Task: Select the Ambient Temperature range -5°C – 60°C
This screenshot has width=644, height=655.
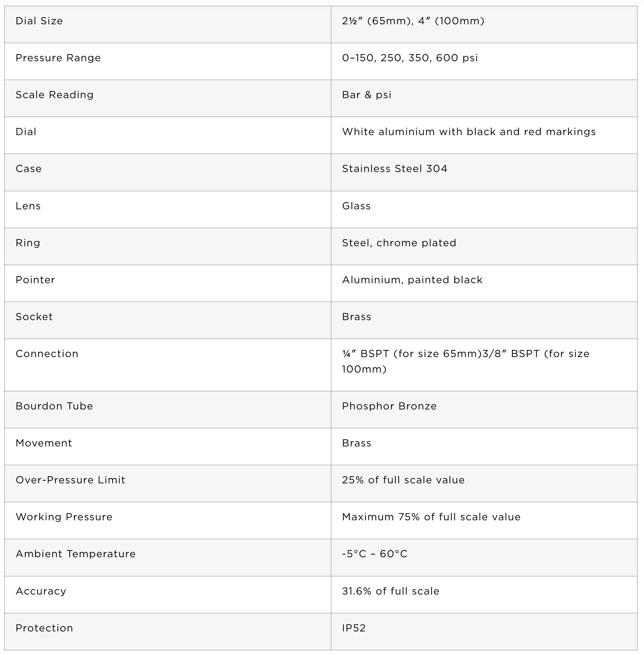Action: [375, 554]
